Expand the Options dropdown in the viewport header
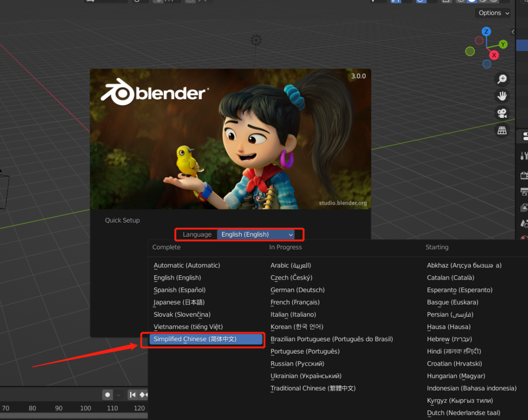 492,13
